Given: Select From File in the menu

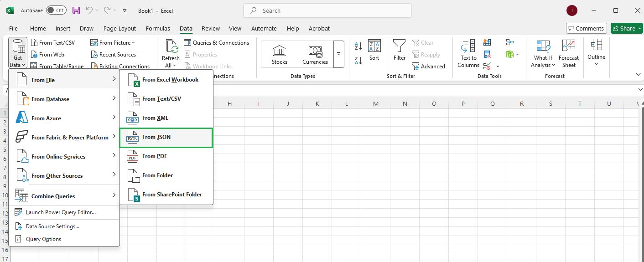Looking at the screenshot, I should (64, 80).
